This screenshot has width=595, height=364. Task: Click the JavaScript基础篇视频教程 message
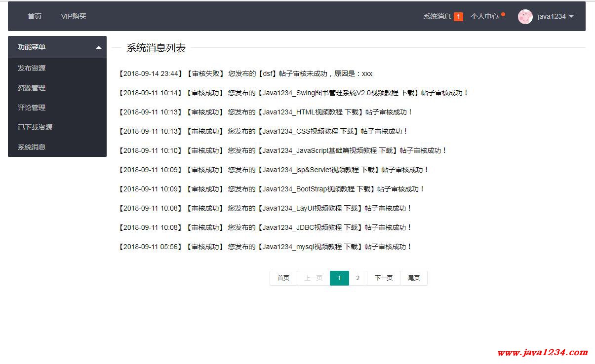(x=282, y=150)
